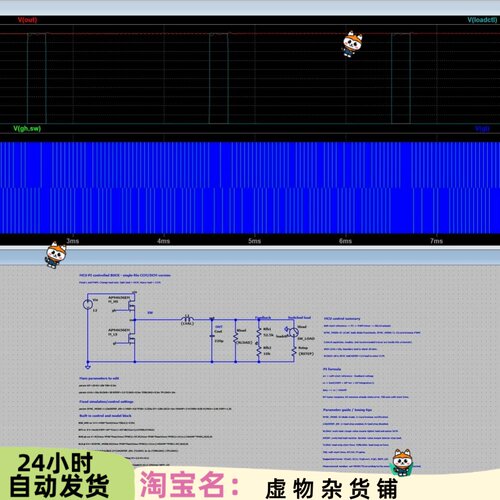Select the high-side MOSFET M_HS symbol

[131, 305]
